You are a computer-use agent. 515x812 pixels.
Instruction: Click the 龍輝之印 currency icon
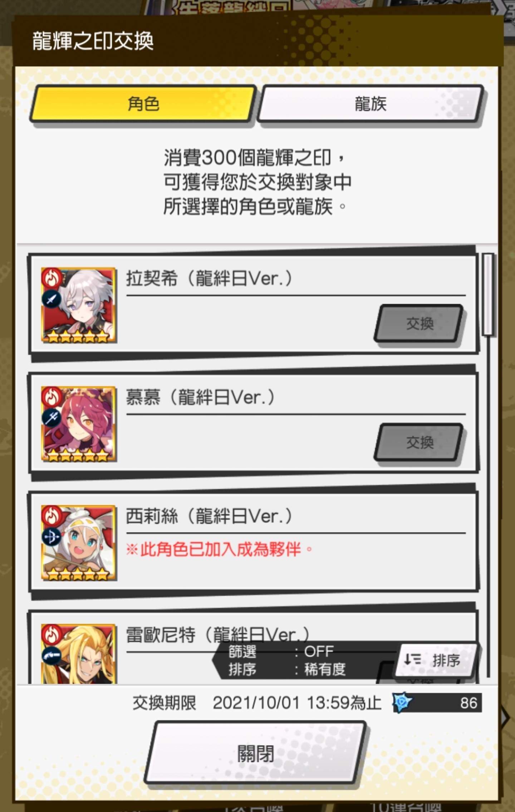(402, 702)
